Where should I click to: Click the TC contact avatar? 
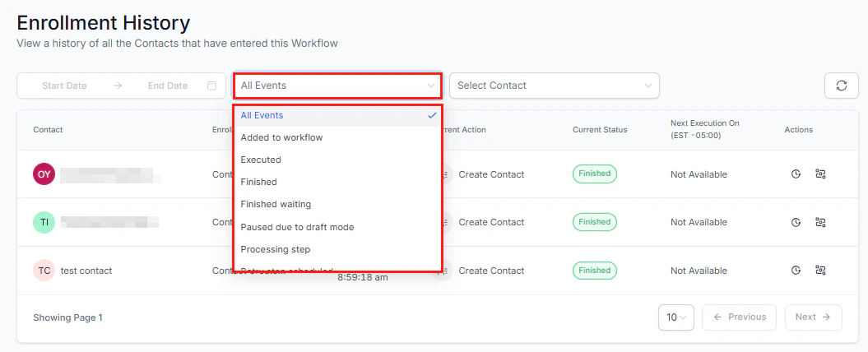[44, 271]
